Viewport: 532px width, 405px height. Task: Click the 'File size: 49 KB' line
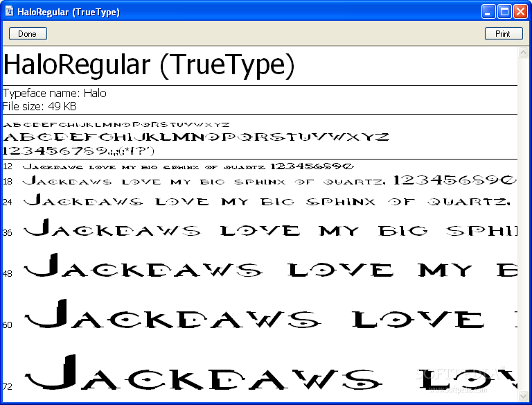click(x=39, y=106)
